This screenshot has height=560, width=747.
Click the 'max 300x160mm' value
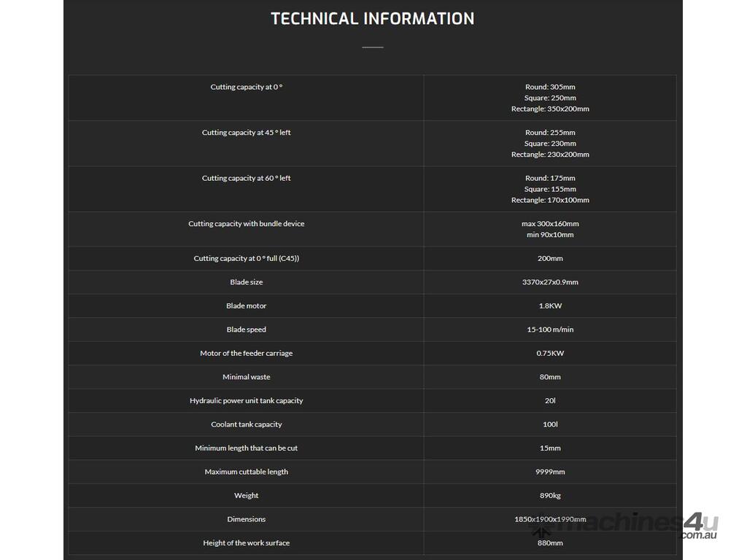click(550, 224)
